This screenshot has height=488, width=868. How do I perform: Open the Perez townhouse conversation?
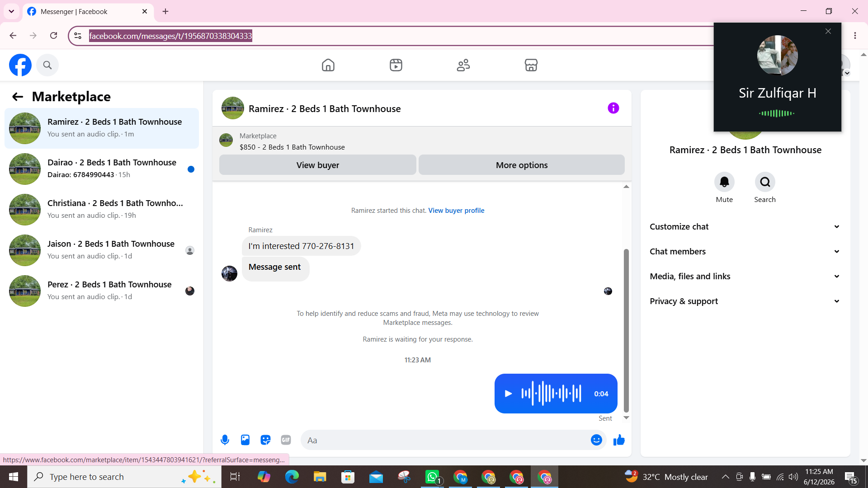(102, 291)
